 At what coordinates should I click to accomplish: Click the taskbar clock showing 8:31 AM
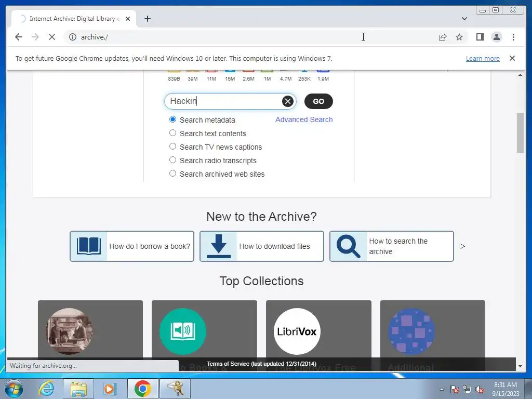506,389
